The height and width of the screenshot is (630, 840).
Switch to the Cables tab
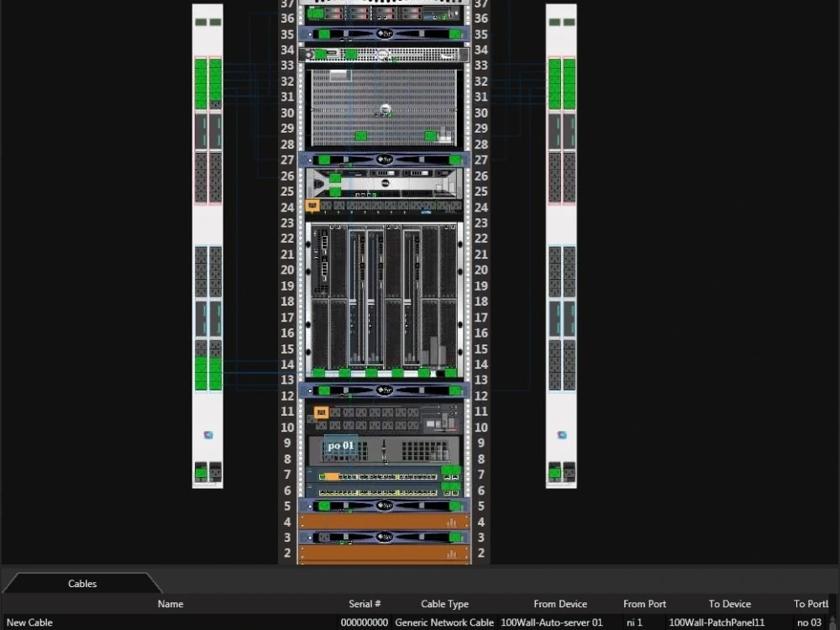81,583
